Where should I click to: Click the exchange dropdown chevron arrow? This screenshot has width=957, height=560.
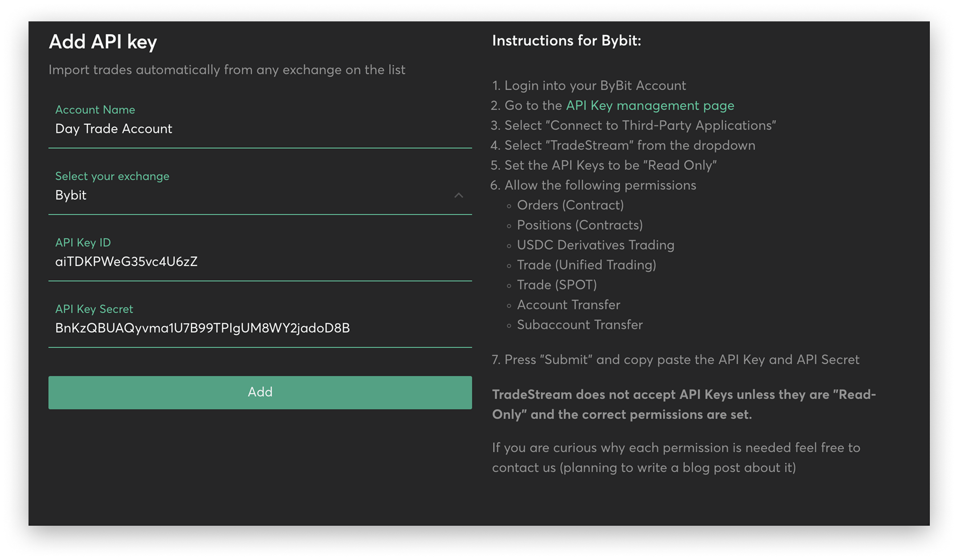click(x=458, y=195)
